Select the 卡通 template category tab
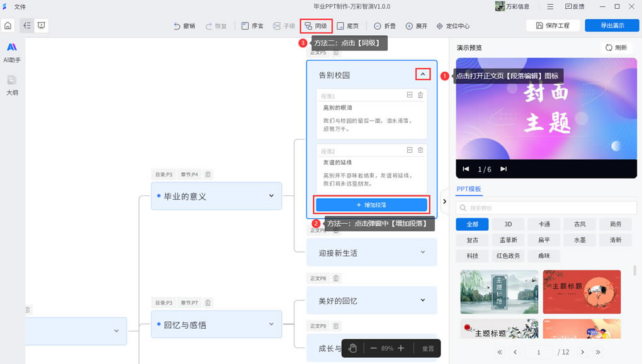The width and height of the screenshot is (642, 364). [544, 224]
